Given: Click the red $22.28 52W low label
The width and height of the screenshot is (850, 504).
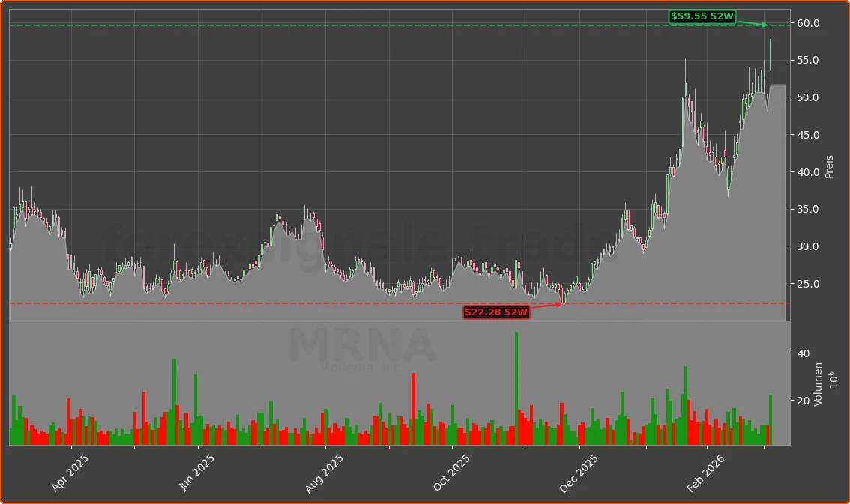Looking at the screenshot, I should coord(495,312).
